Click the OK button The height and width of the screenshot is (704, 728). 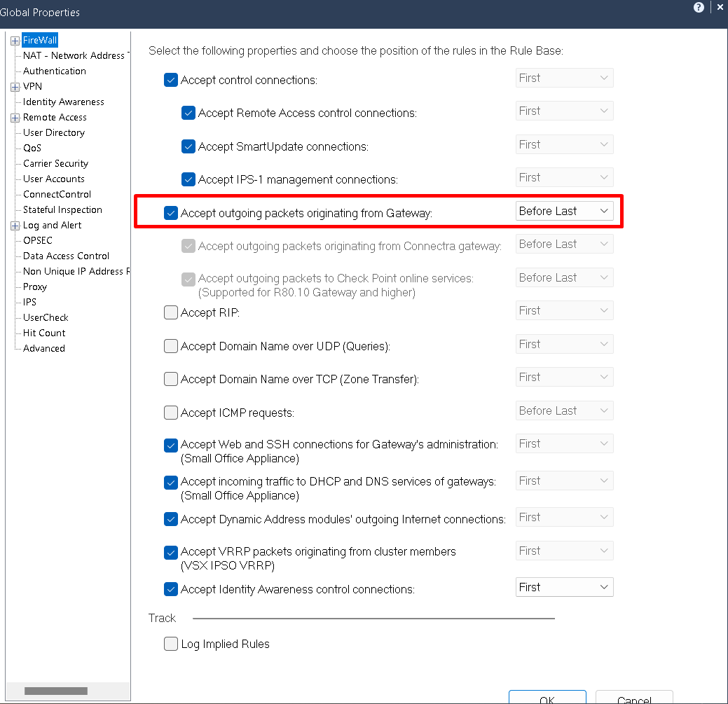tap(547, 698)
